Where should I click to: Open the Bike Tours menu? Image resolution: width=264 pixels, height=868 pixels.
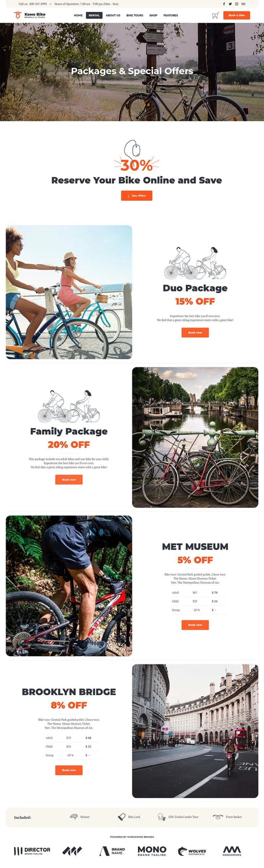[x=135, y=15]
